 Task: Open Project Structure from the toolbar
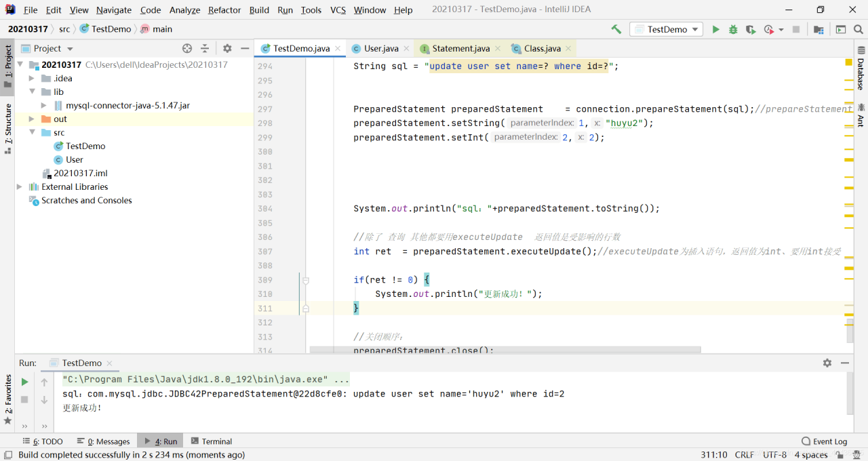(x=818, y=29)
